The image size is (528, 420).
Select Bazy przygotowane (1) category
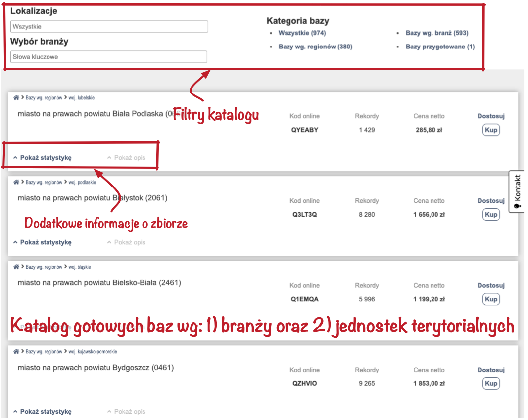click(440, 47)
